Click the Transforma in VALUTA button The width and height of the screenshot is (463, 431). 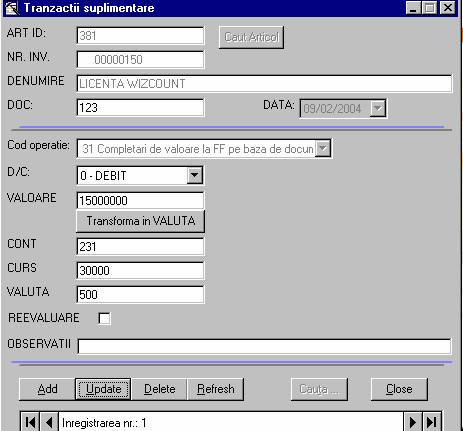pyautogui.click(x=140, y=221)
